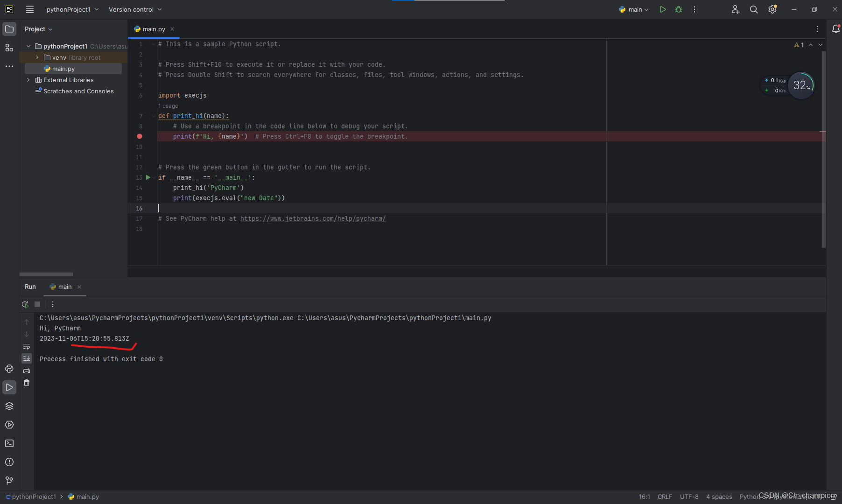Toggle scroll to end in console

[27, 358]
